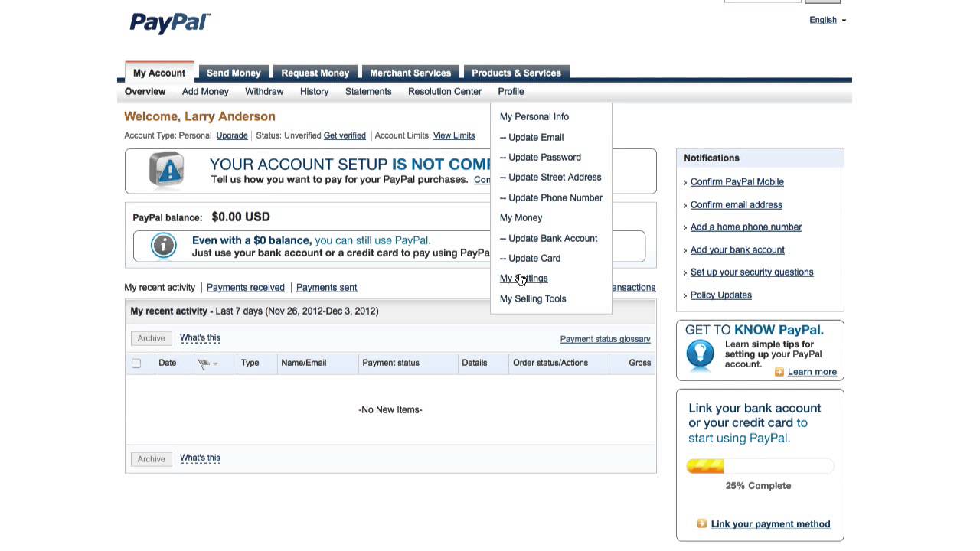Image resolution: width=980 pixels, height=551 pixels.
Task: Click the Link your payment method link
Action: 771,523
